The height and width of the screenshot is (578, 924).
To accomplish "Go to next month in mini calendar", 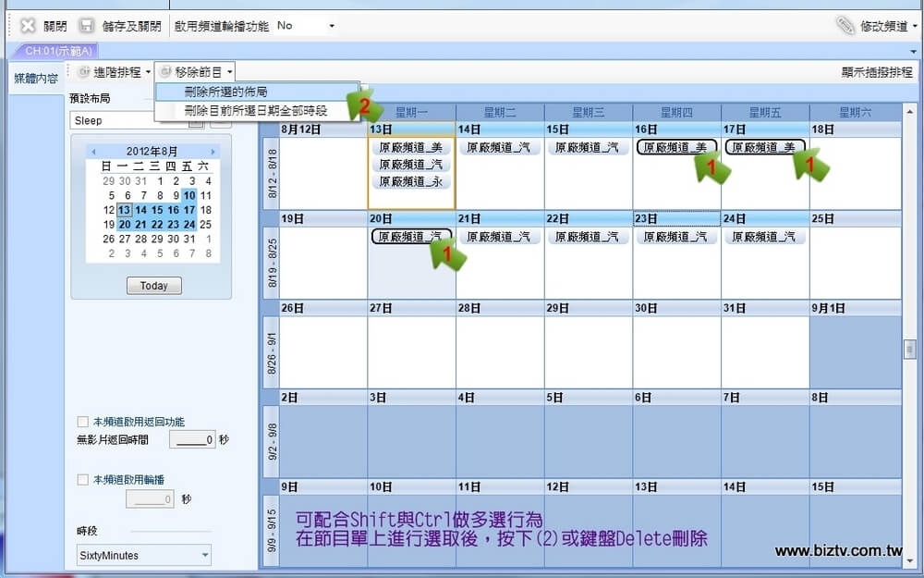I will (213, 152).
